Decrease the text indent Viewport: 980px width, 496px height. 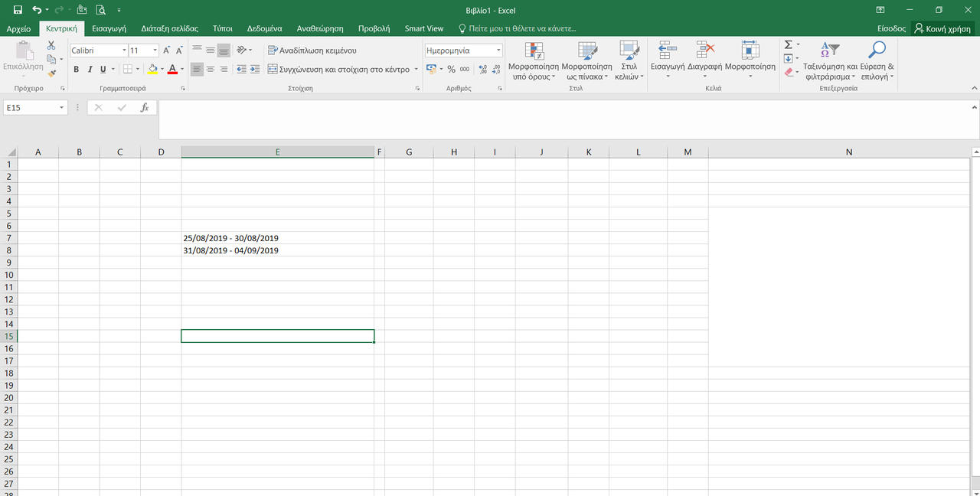tap(241, 69)
